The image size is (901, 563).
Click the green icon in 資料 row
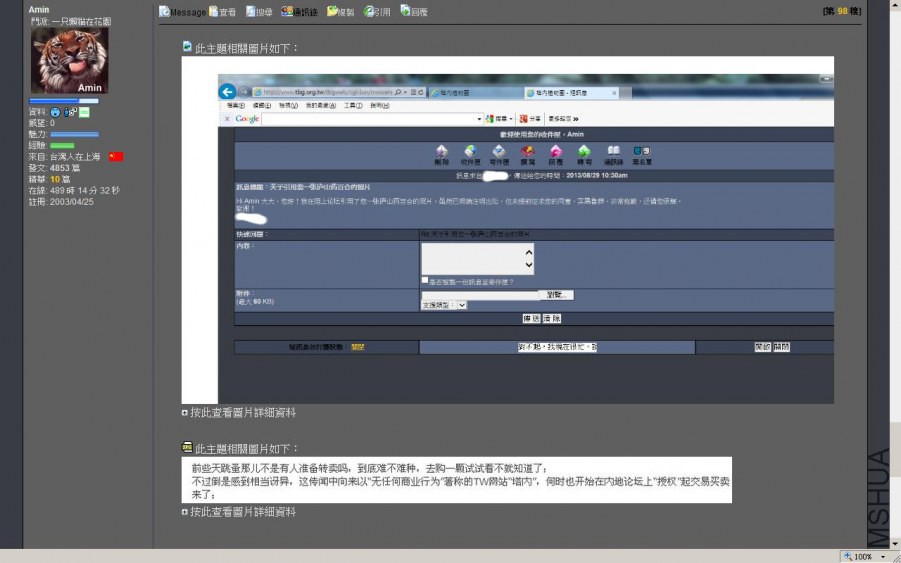(84, 113)
